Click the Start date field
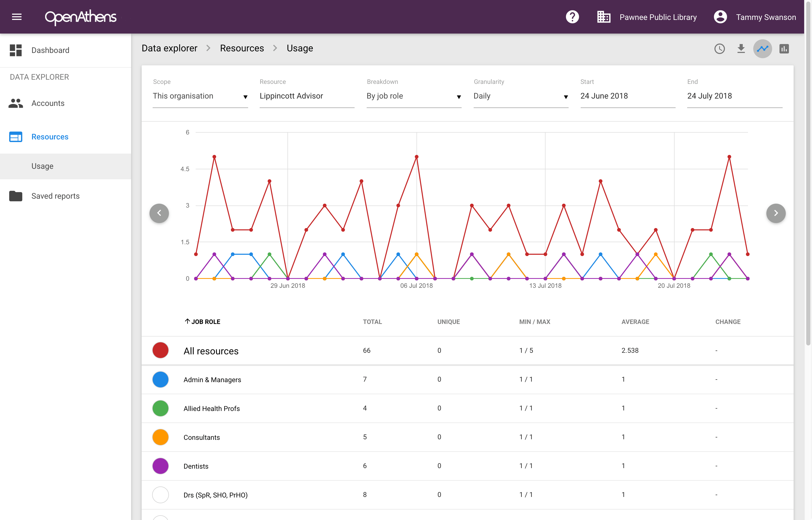 pos(627,96)
